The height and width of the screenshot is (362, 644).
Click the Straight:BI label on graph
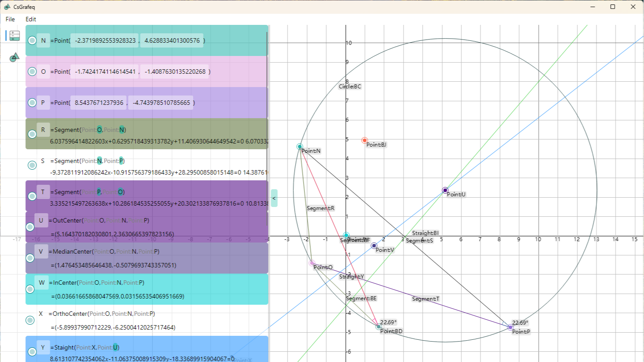pos(425,233)
